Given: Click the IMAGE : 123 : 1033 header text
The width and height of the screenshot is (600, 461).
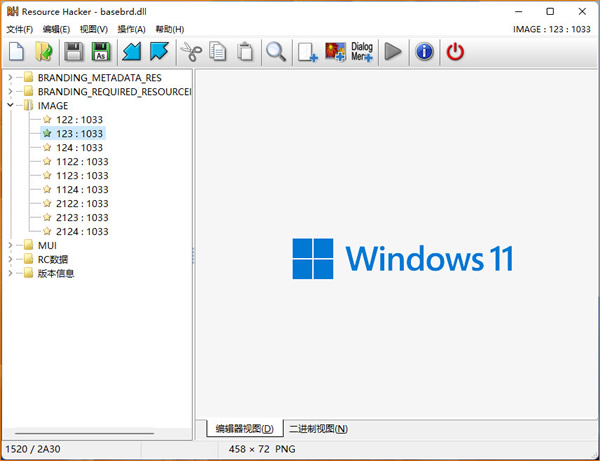Looking at the screenshot, I should click(552, 29).
